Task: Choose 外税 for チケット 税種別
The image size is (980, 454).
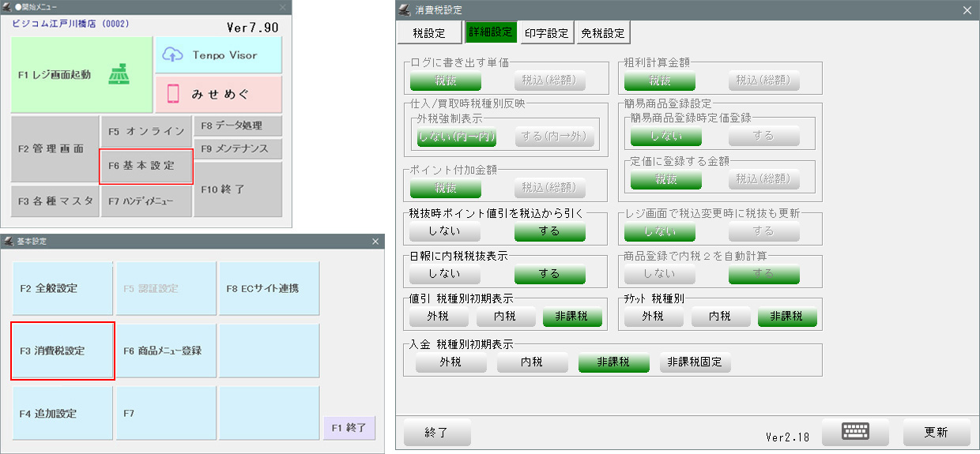Action: [x=654, y=317]
